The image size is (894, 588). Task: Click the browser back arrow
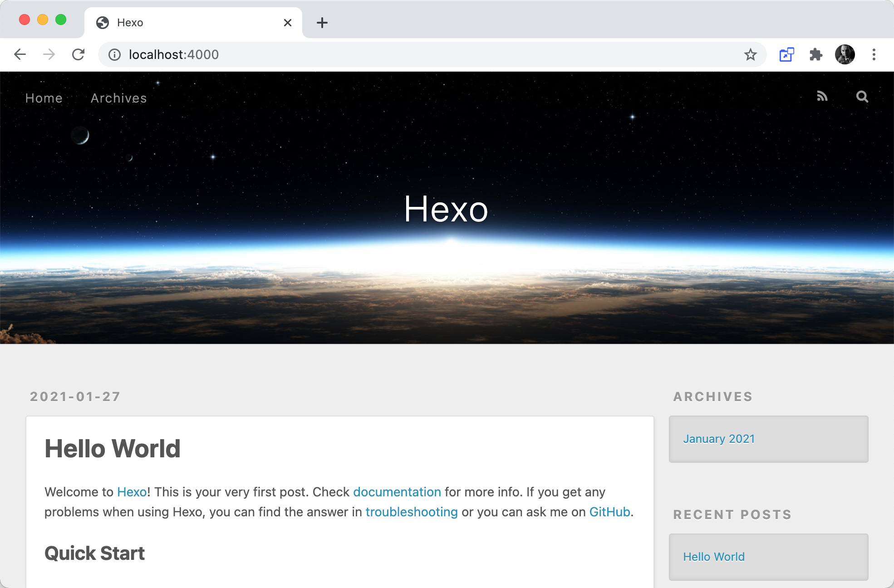point(20,54)
